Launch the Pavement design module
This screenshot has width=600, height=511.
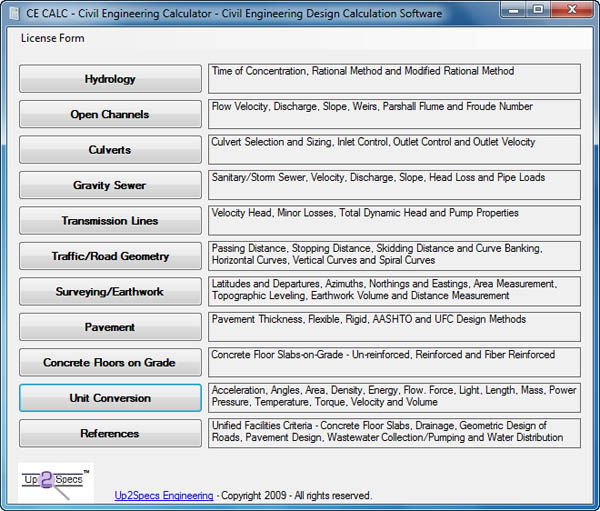110,327
